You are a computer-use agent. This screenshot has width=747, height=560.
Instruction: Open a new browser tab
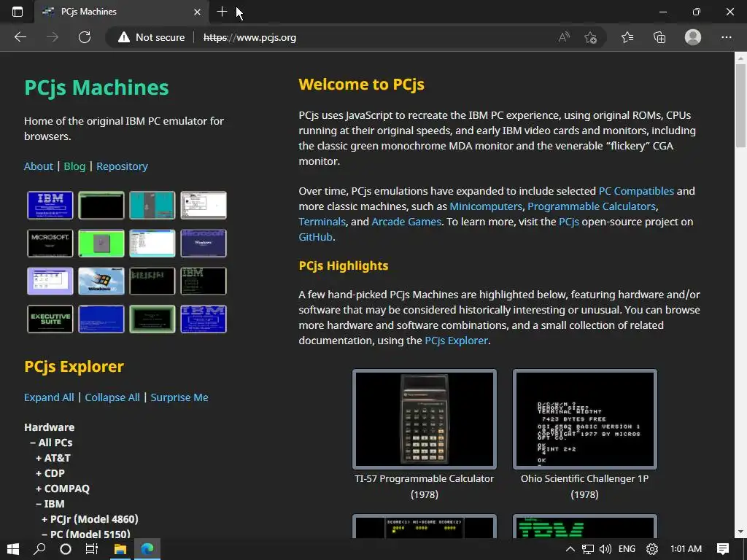222,12
